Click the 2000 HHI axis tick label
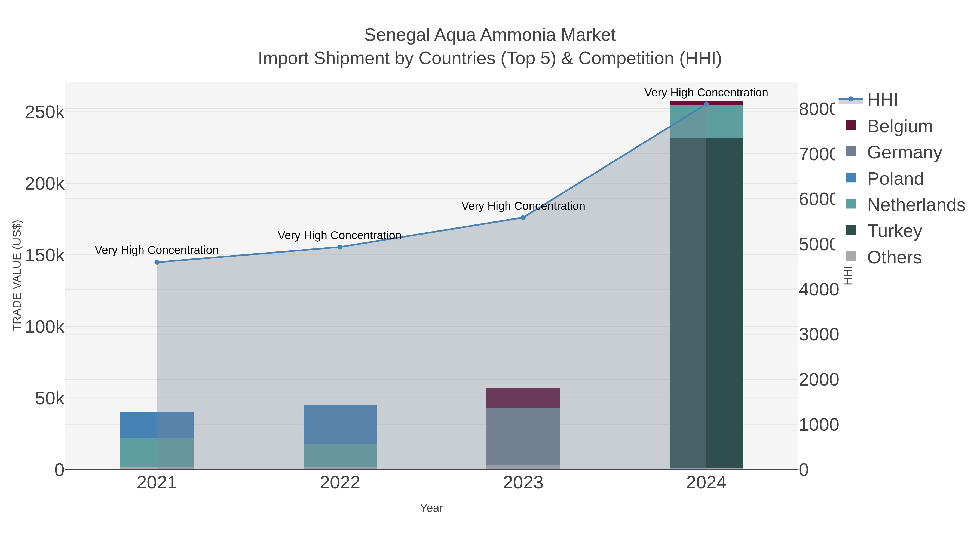 pos(819,380)
